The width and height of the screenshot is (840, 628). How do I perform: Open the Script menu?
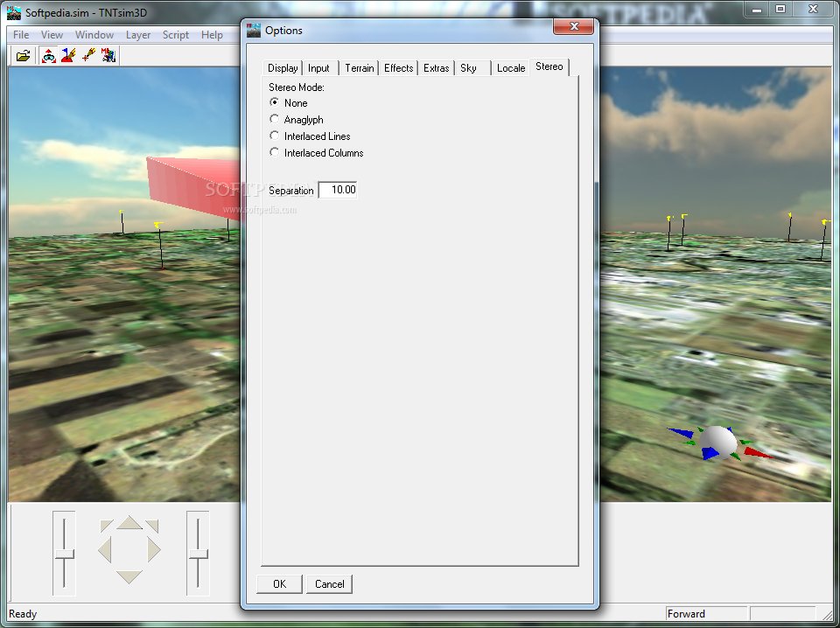(x=176, y=35)
